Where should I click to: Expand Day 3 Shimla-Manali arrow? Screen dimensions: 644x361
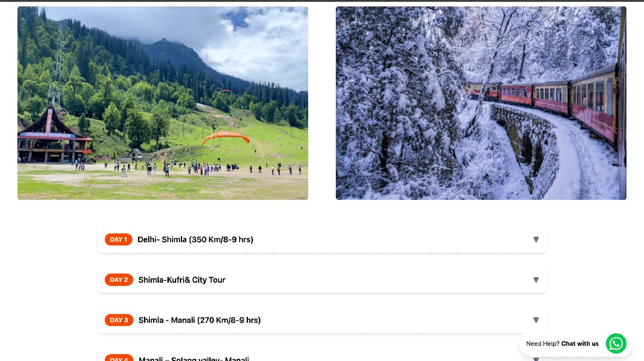point(536,320)
